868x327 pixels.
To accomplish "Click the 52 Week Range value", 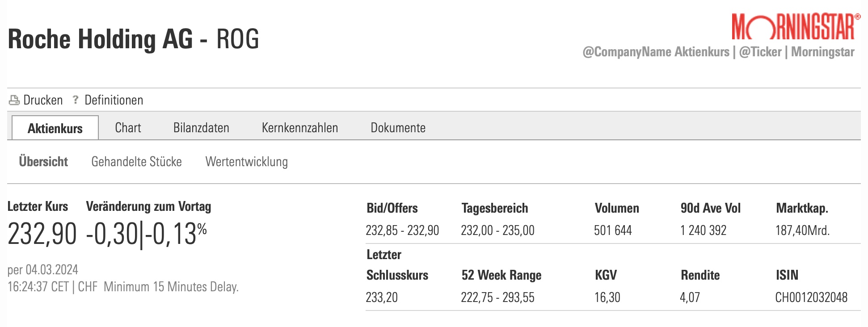I will 497,298.
